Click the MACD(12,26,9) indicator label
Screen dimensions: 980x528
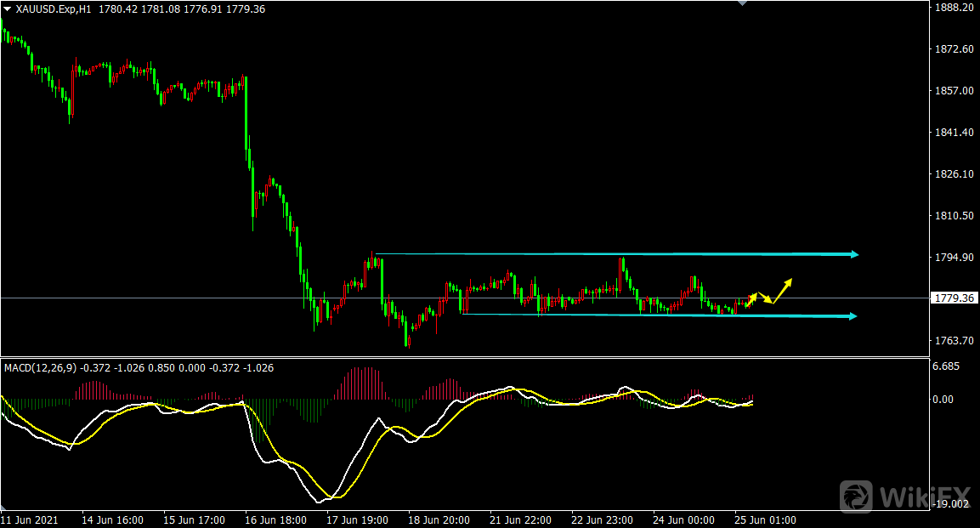tap(41, 368)
